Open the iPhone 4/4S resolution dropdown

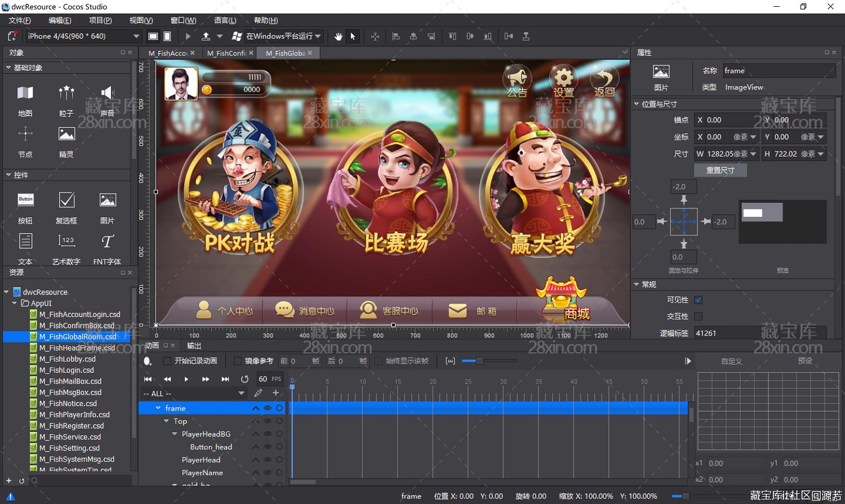click(x=83, y=36)
